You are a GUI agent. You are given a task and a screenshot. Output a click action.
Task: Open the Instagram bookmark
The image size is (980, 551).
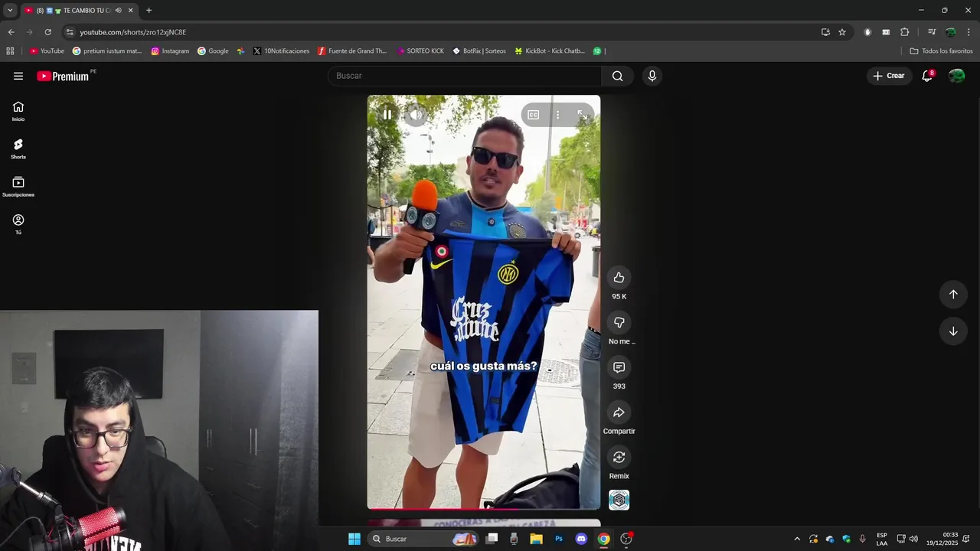(170, 51)
